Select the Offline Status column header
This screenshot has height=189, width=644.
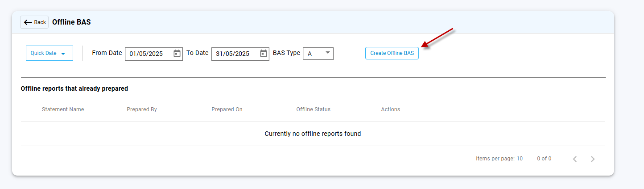[313, 109]
